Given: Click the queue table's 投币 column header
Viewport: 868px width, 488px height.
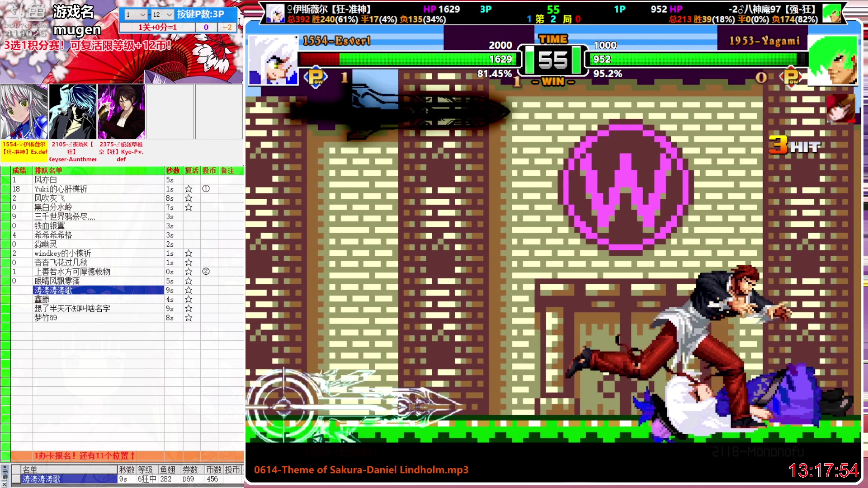Looking at the screenshot, I should coord(209,170).
